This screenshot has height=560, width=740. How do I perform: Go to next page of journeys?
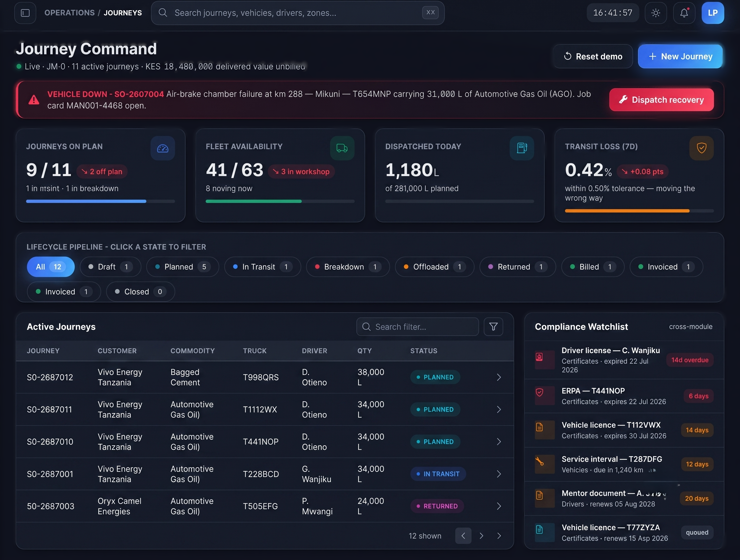tap(481, 536)
